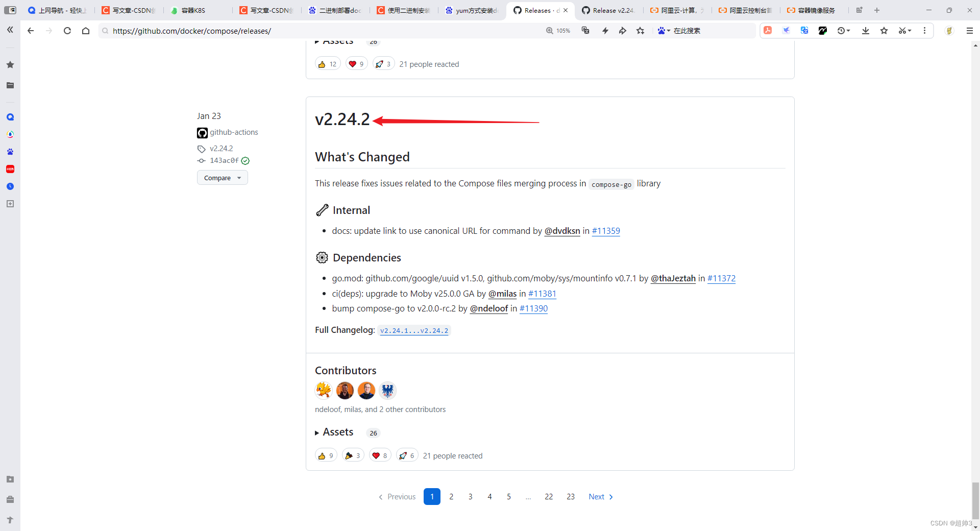Open the scissors screenshot tool dropdown
This screenshot has height=531, width=980.
(905, 31)
